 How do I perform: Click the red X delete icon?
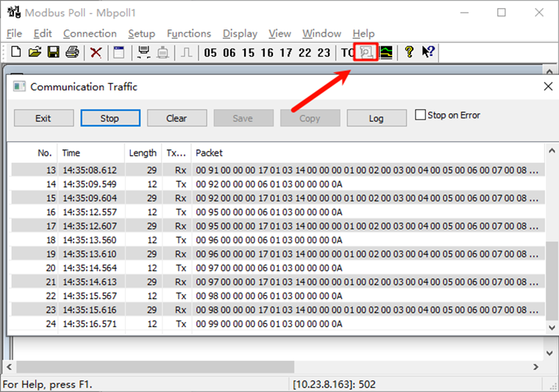[x=96, y=53]
